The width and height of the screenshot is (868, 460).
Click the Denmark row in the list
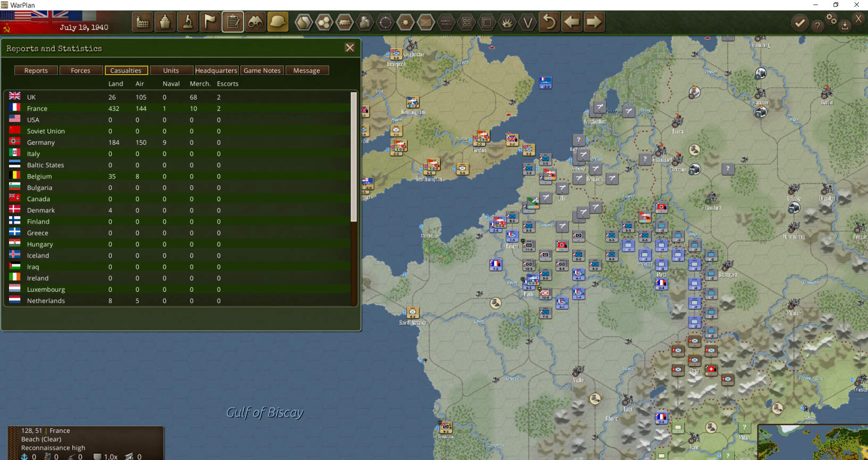(x=178, y=210)
